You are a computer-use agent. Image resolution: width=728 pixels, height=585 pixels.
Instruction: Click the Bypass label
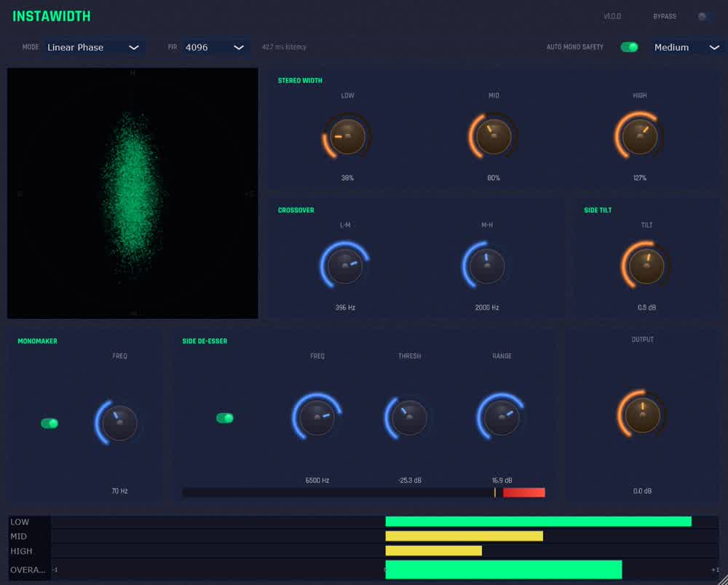pos(665,16)
